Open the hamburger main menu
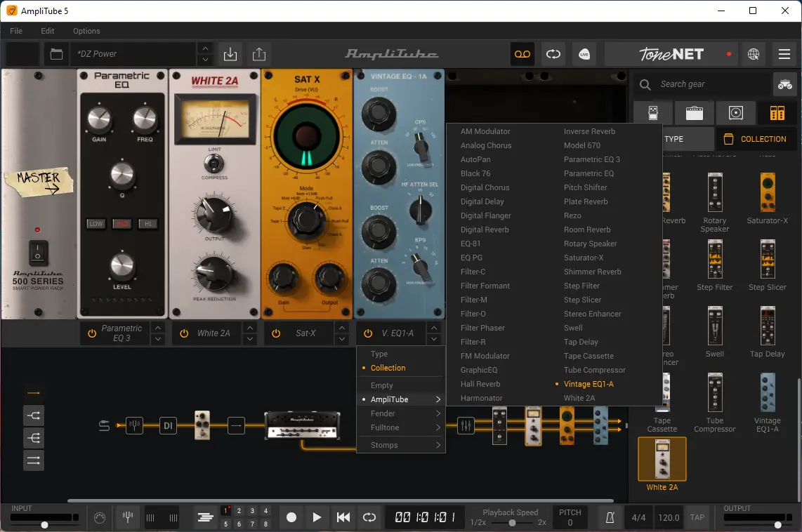Image resolution: width=802 pixels, height=532 pixels. 784,54
